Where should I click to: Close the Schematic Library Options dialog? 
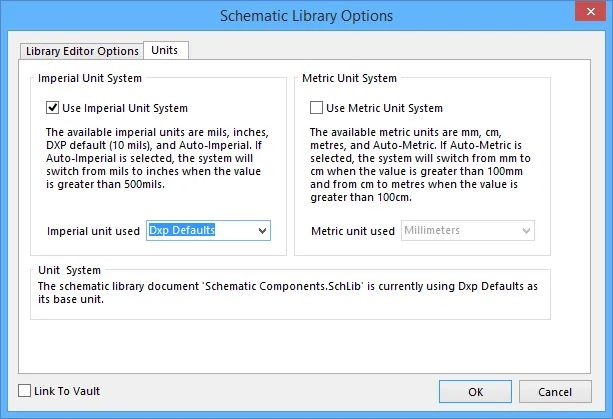tap(590, 11)
